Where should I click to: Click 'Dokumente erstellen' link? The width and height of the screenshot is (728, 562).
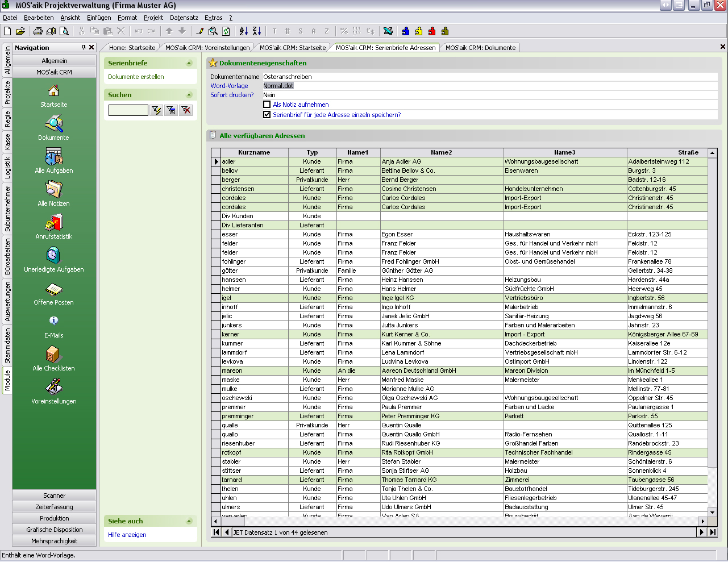coord(136,77)
